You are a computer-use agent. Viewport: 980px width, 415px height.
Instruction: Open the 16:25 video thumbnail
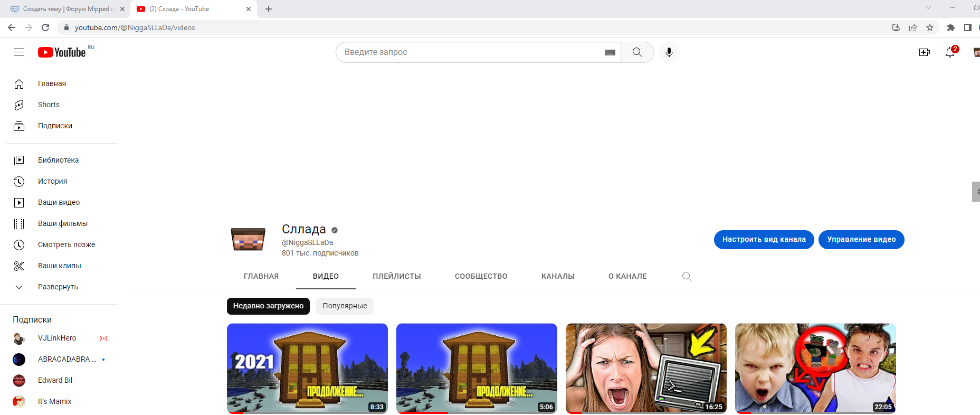tap(646, 368)
